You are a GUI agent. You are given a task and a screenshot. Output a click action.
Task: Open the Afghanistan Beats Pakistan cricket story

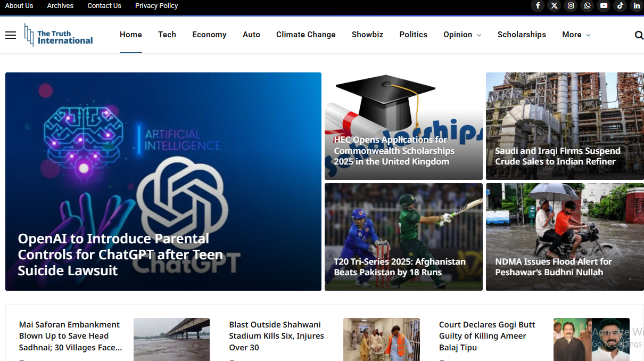point(399,267)
